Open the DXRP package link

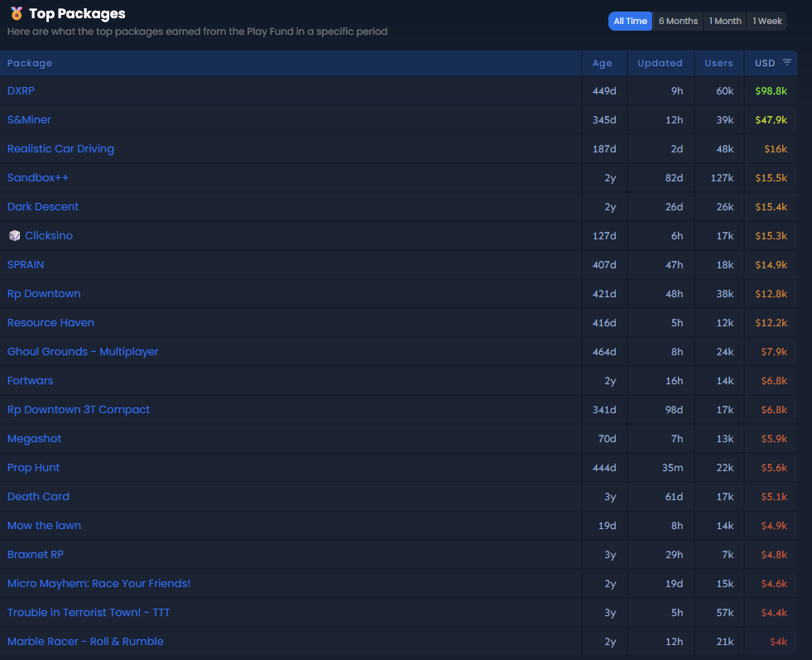[x=21, y=90]
